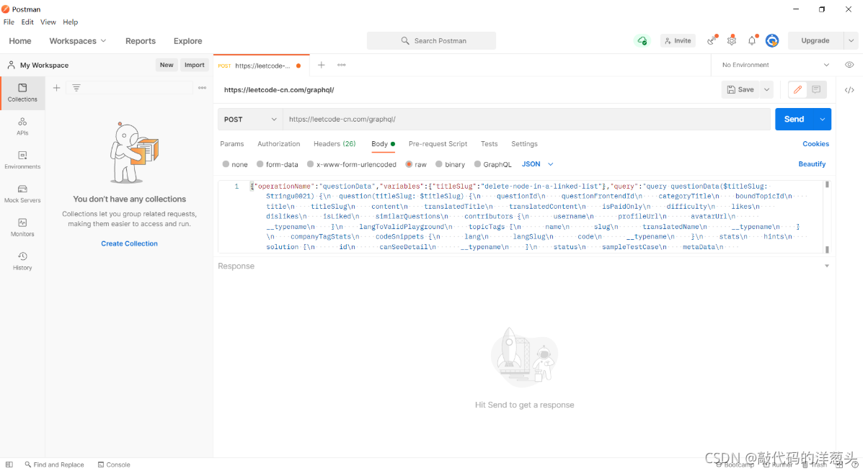Viewport: 868px width, 471px height.
Task: Switch to the Authorization tab
Action: [278, 144]
